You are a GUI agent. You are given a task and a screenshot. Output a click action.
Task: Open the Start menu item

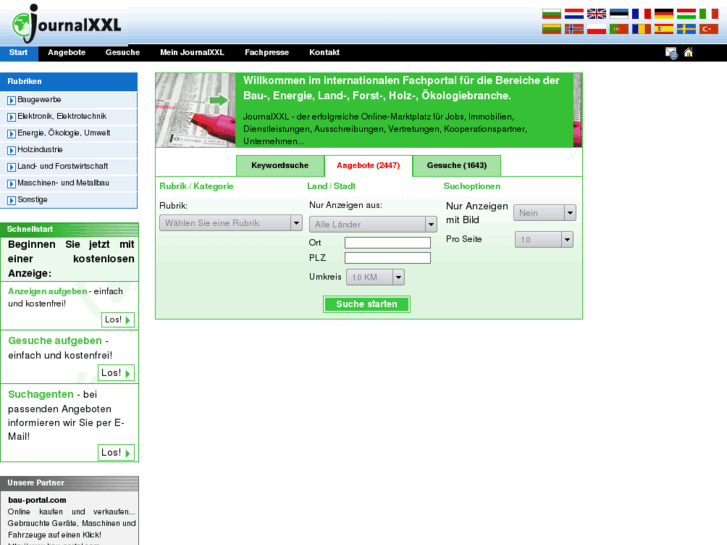(x=19, y=52)
